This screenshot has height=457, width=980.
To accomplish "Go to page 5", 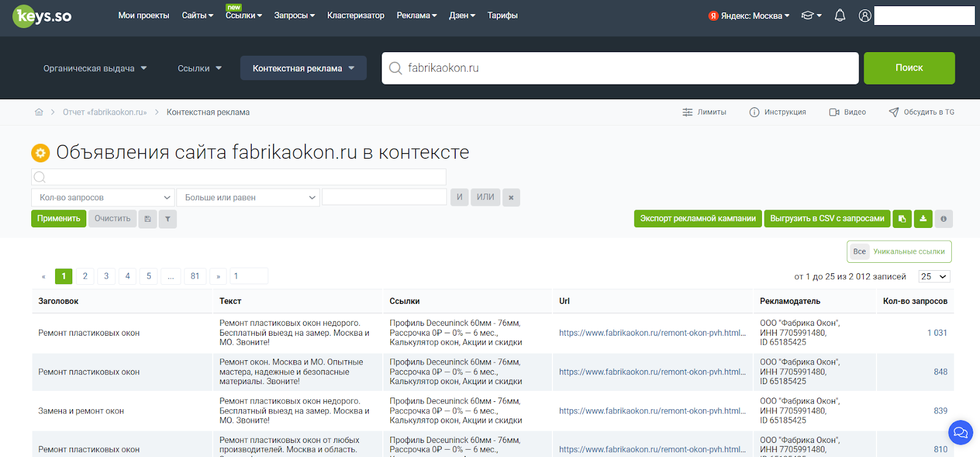I will point(149,276).
